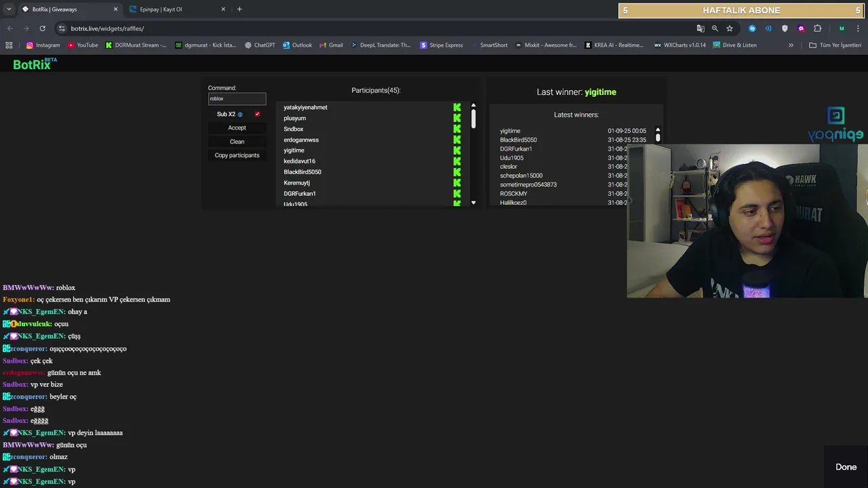868x488 pixels.
Task: Click the zoom magnifier icon in address bar
Action: coord(715,28)
